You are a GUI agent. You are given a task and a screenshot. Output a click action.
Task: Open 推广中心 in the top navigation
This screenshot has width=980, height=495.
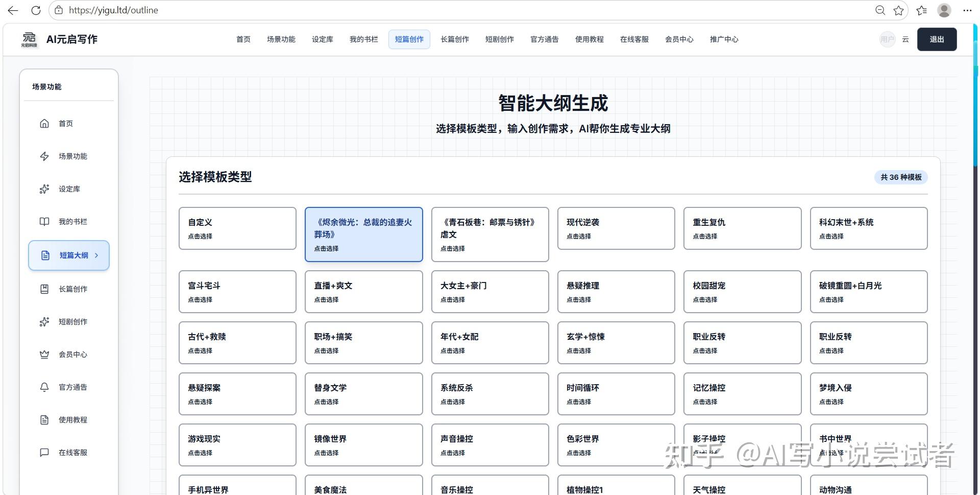tap(724, 39)
